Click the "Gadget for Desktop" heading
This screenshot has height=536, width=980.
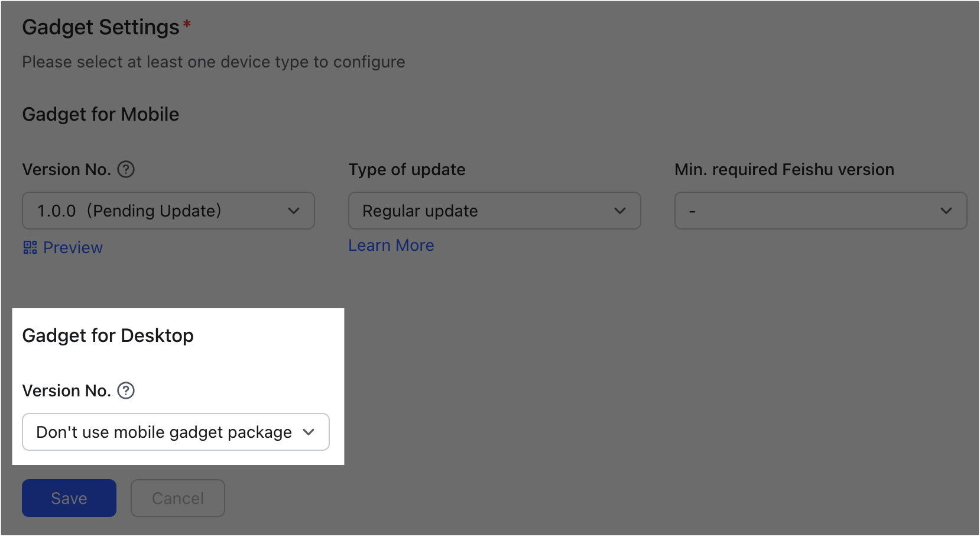click(x=108, y=335)
